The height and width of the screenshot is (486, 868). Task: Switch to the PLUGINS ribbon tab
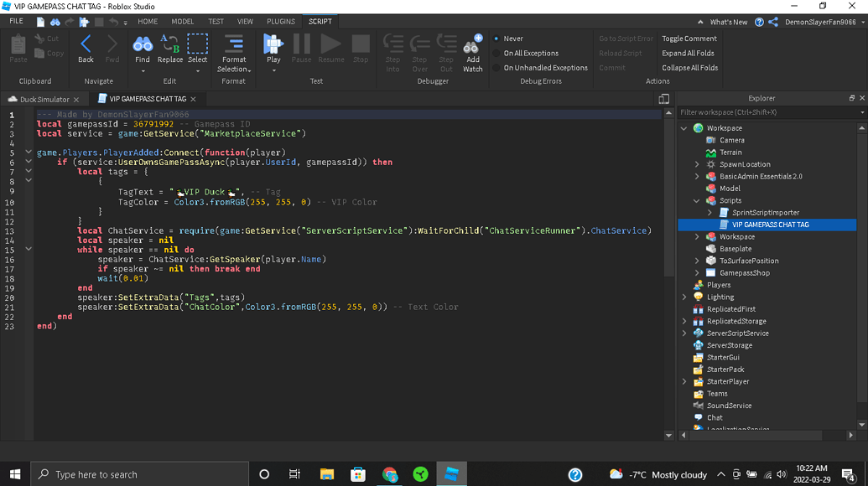coord(281,22)
